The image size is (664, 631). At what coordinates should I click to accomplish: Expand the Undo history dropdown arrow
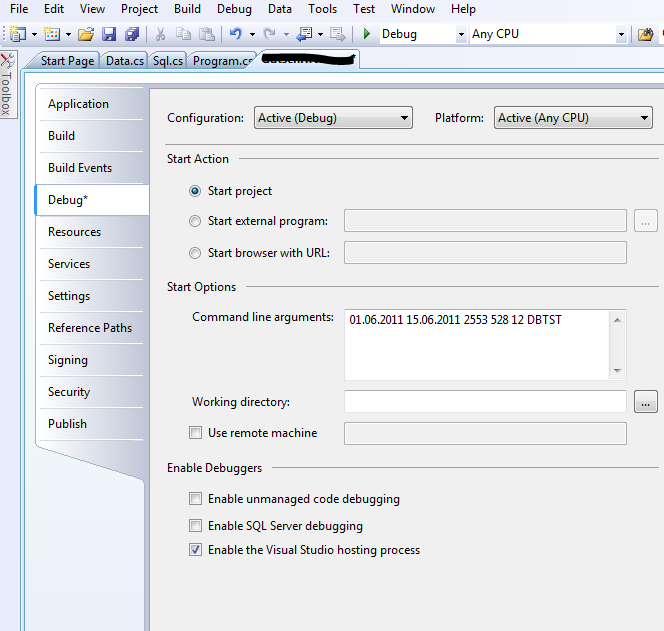252,34
